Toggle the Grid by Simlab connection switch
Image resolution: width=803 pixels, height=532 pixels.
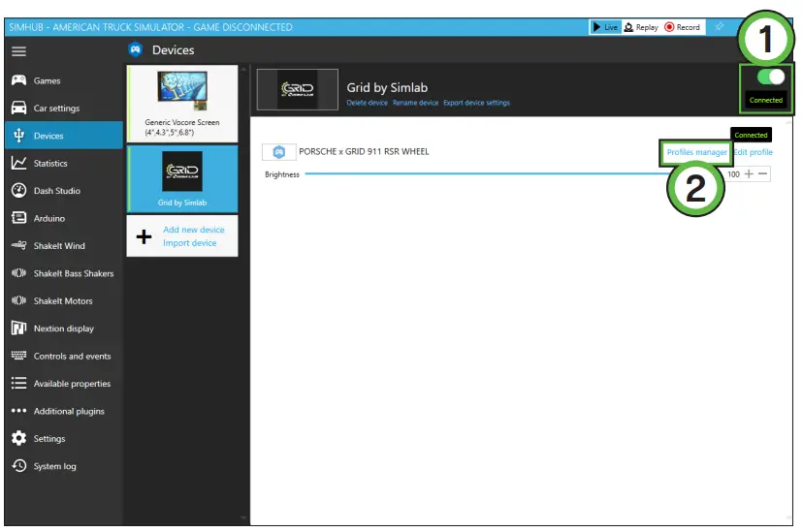click(x=771, y=77)
